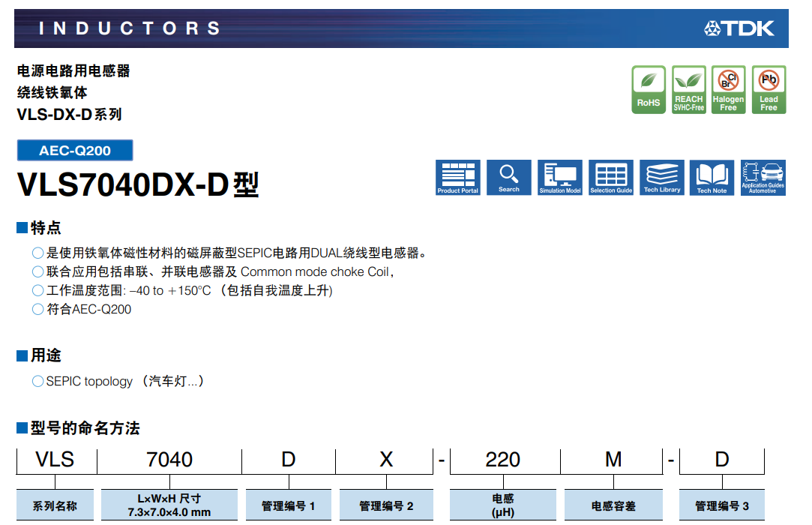Image resolution: width=812 pixels, height=525 pixels.
Task: Click the 绕线铁氧体 subtitle
Action: [x=52, y=93]
